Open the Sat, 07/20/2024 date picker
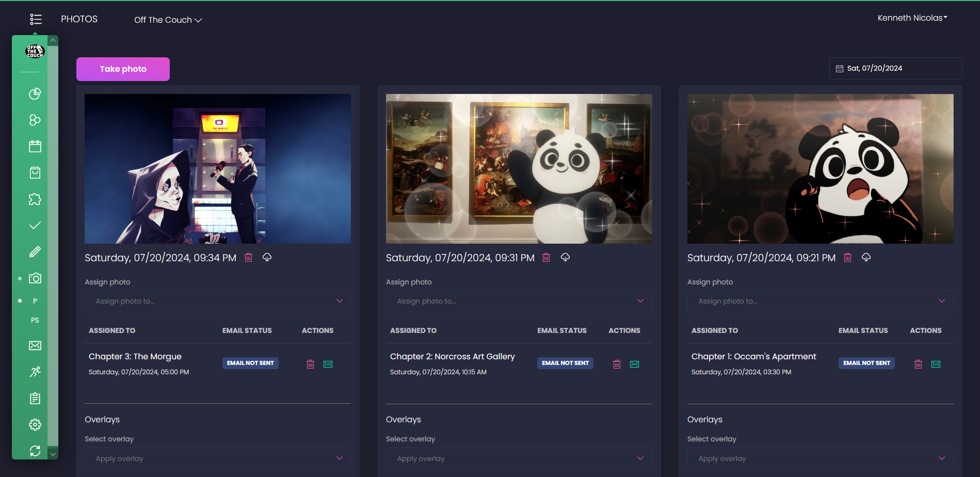980x477 pixels. point(895,68)
